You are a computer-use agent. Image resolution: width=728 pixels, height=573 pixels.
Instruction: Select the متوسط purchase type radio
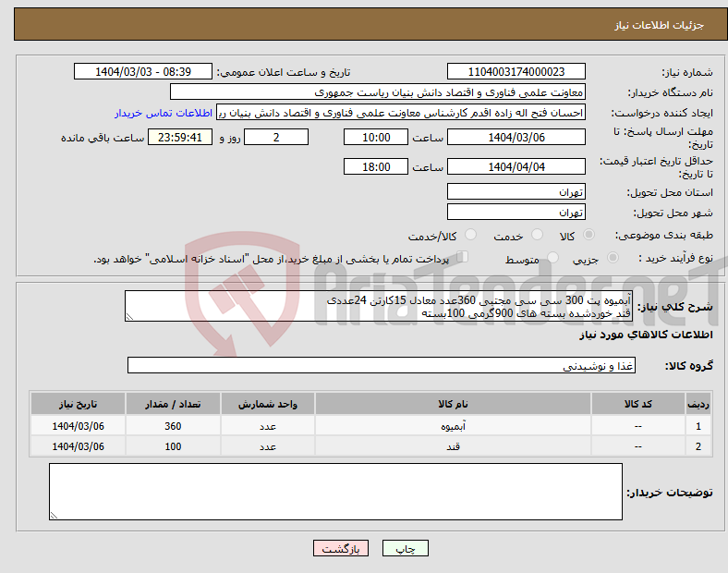[x=552, y=258]
